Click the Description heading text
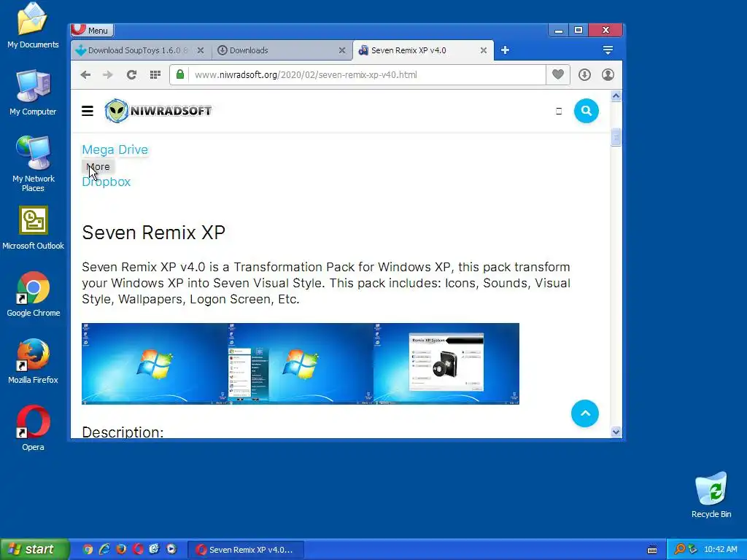 [x=123, y=432]
